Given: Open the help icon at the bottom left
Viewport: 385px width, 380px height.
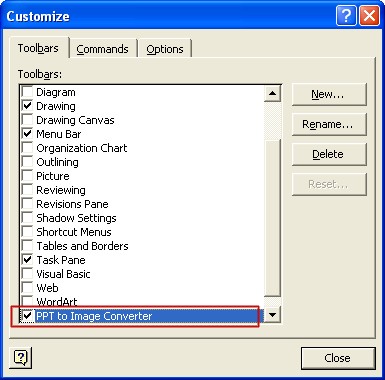Looking at the screenshot, I should coord(21,358).
